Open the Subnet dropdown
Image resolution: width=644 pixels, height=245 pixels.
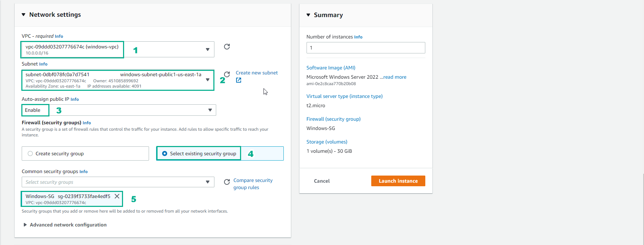coord(208,80)
